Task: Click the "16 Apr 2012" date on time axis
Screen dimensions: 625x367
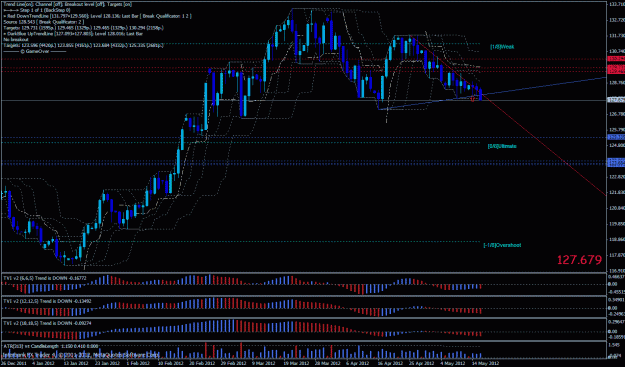Action: [391, 363]
